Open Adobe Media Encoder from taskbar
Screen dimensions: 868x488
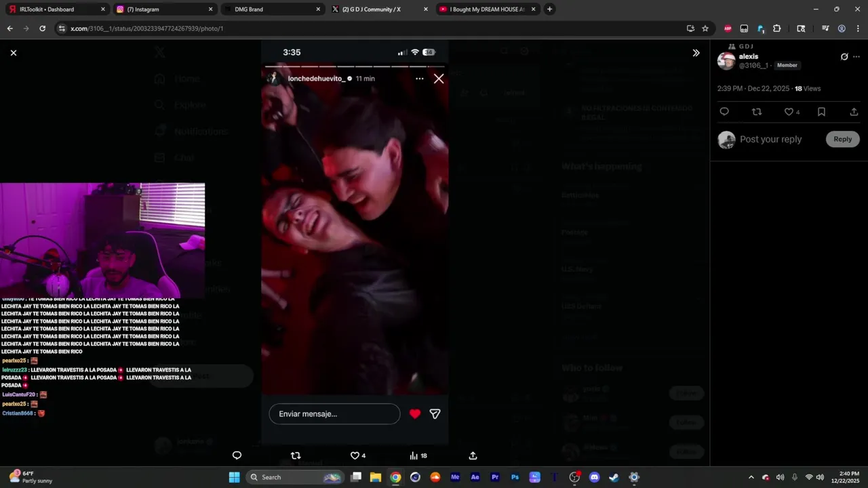[455, 477]
